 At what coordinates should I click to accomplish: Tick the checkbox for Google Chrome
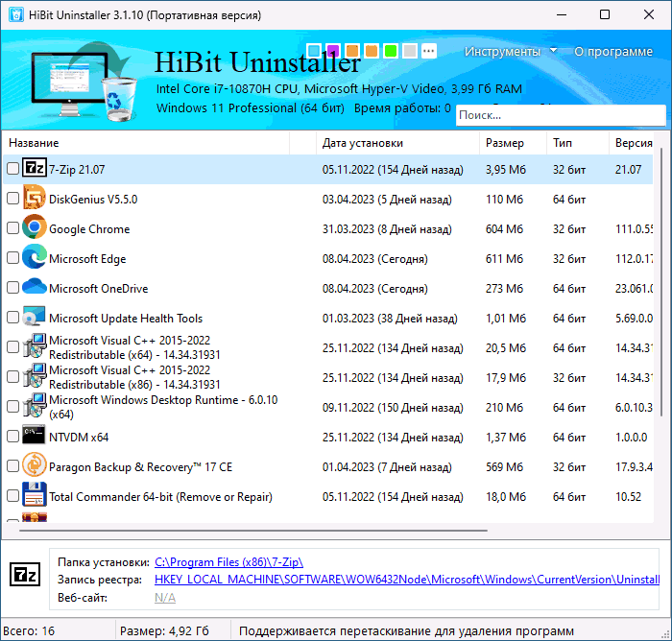(x=12, y=228)
